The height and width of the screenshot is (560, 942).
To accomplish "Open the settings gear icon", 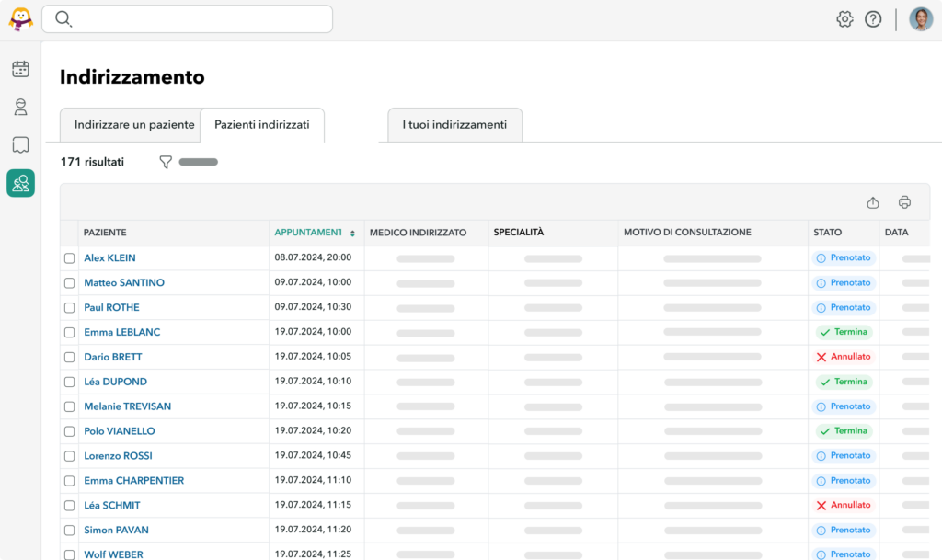I will click(844, 18).
